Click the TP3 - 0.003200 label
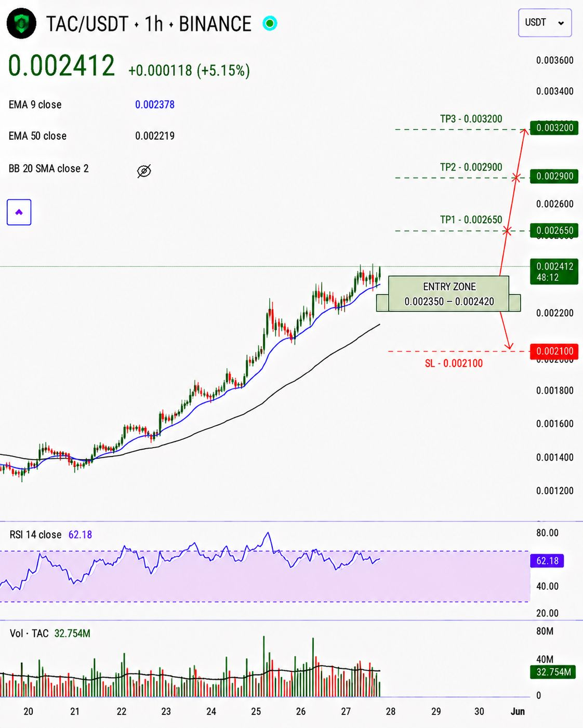The height and width of the screenshot is (728, 583). click(471, 119)
